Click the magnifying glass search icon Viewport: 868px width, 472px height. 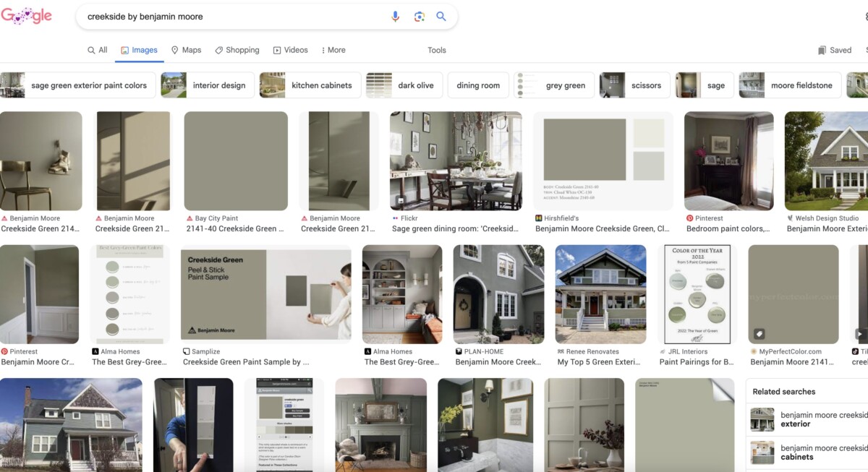pos(442,15)
